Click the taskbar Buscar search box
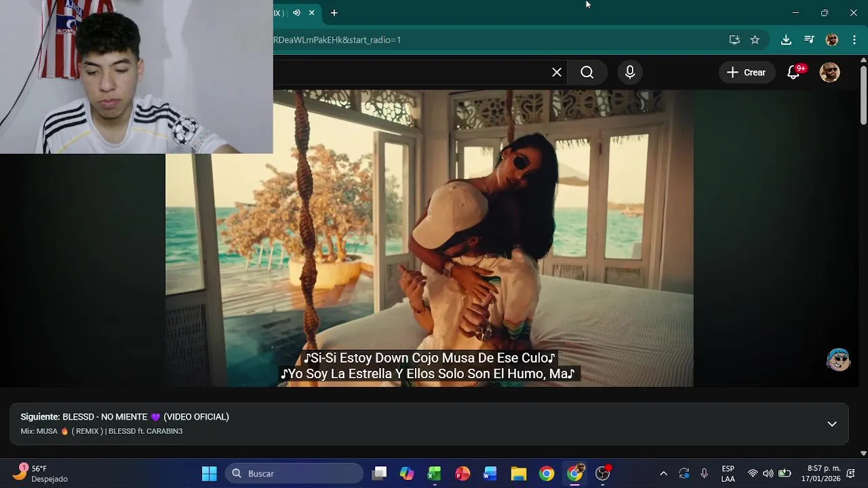Screen dimensions: 868x488 tap(294, 474)
